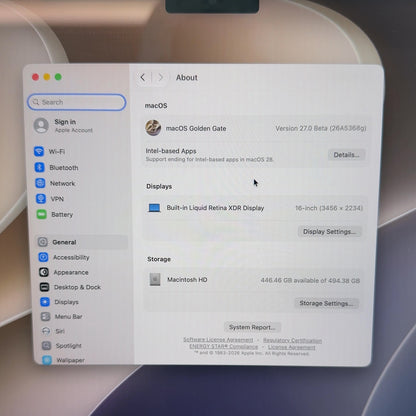The height and width of the screenshot is (416, 416).
Task: Click Built-in Liquid Retina XDR Display text
Action: coord(215,208)
